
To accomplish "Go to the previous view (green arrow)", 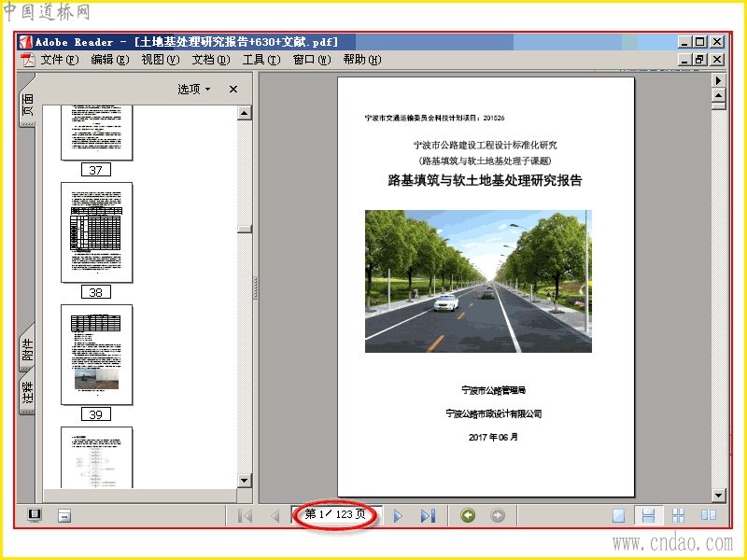I will coord(468,515).
